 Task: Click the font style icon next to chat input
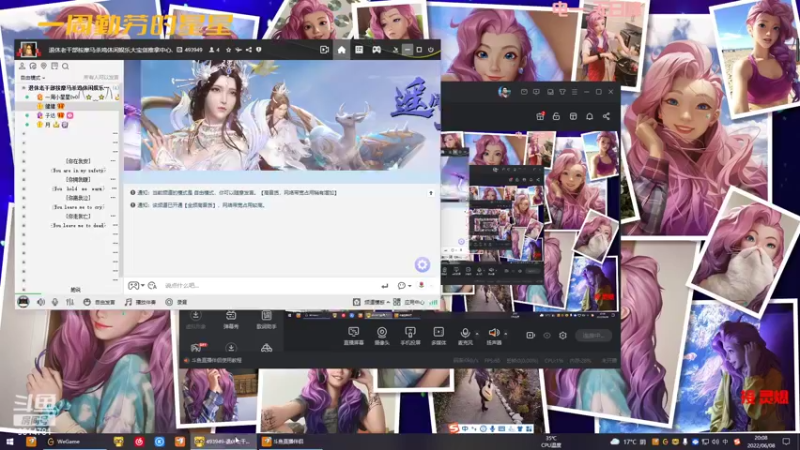[152, 286]
